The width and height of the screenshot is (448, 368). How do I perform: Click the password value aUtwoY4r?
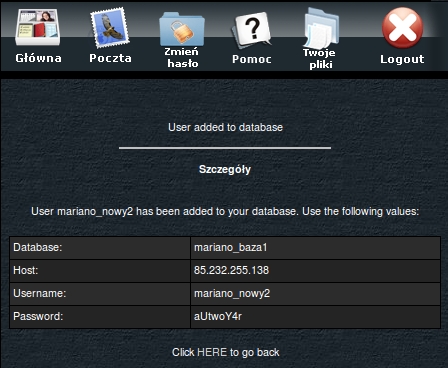tap(218, 316)
